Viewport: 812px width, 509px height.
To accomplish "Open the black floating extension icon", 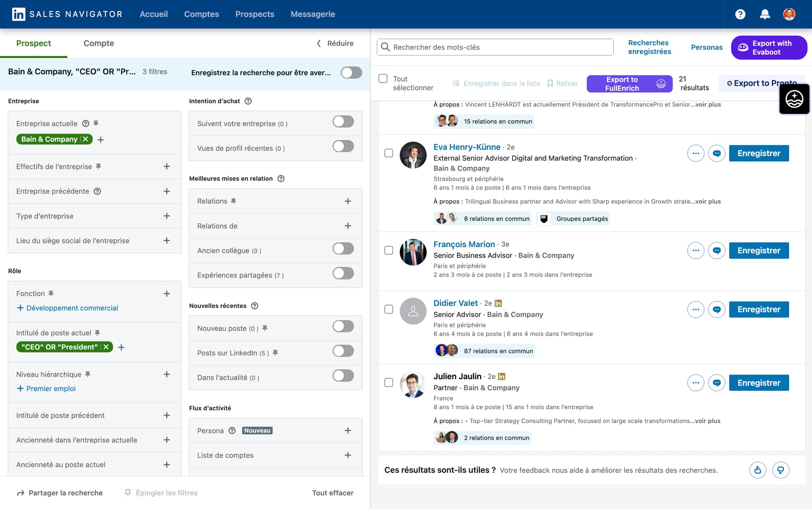I will click(794, 99).
